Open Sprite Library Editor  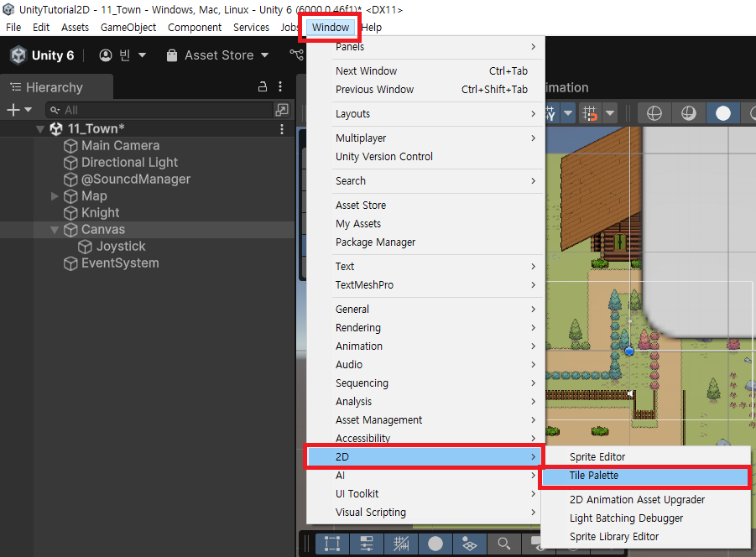(645, 536)
